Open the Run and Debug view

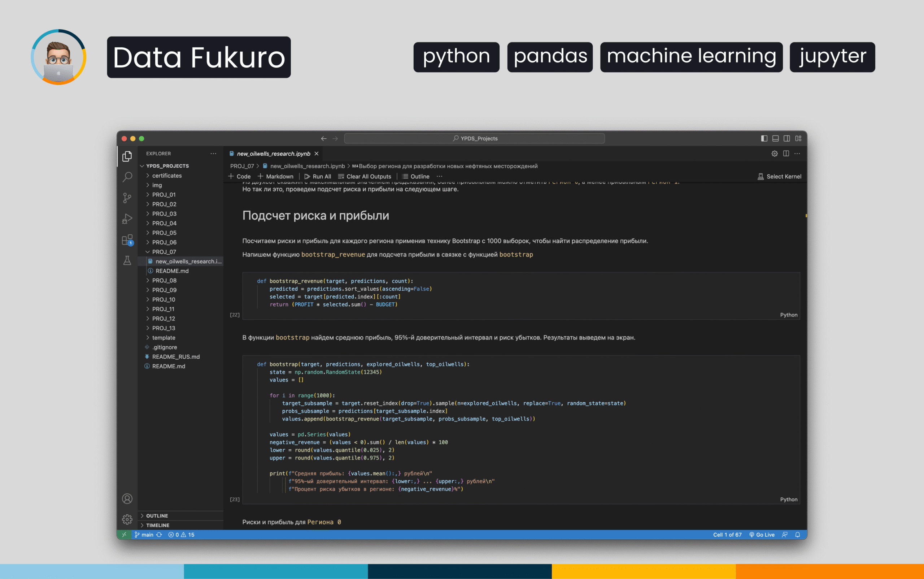tap(127, 219)
